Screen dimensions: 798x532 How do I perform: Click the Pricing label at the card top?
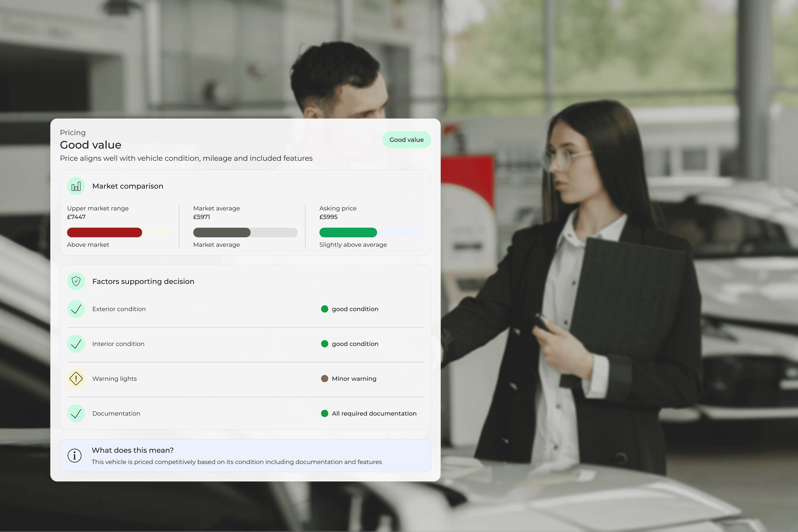(73, 133)
